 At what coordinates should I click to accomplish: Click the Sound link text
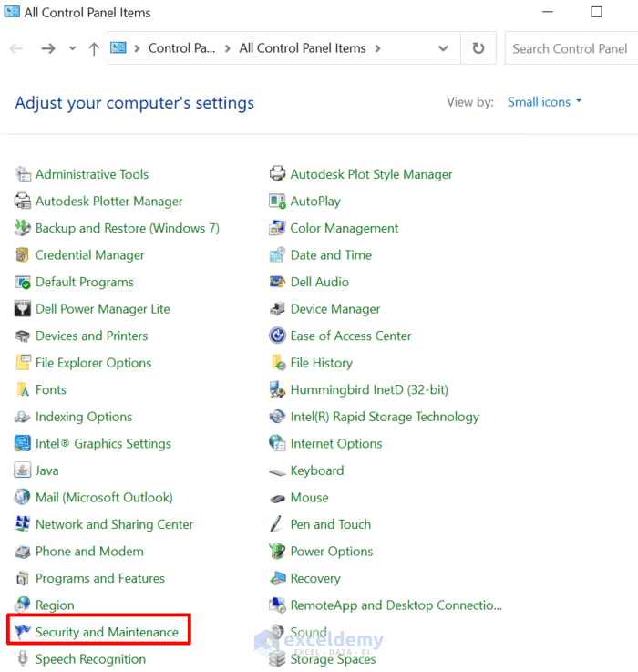308,632
